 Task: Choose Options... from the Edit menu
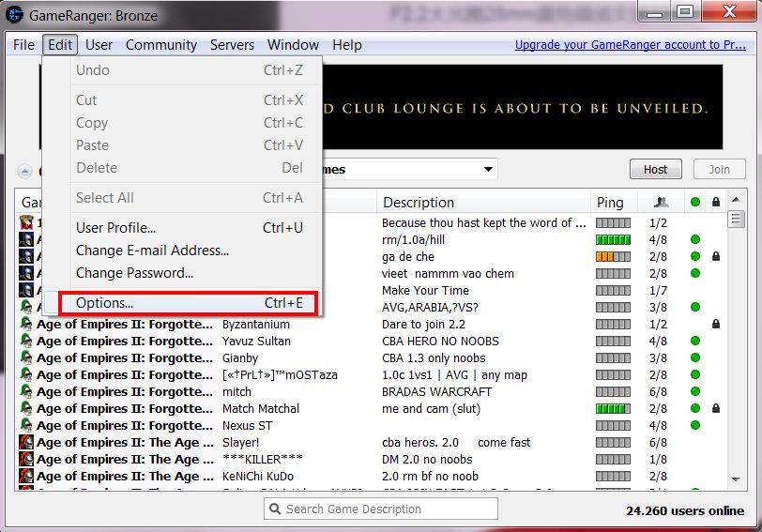(188, 303)
